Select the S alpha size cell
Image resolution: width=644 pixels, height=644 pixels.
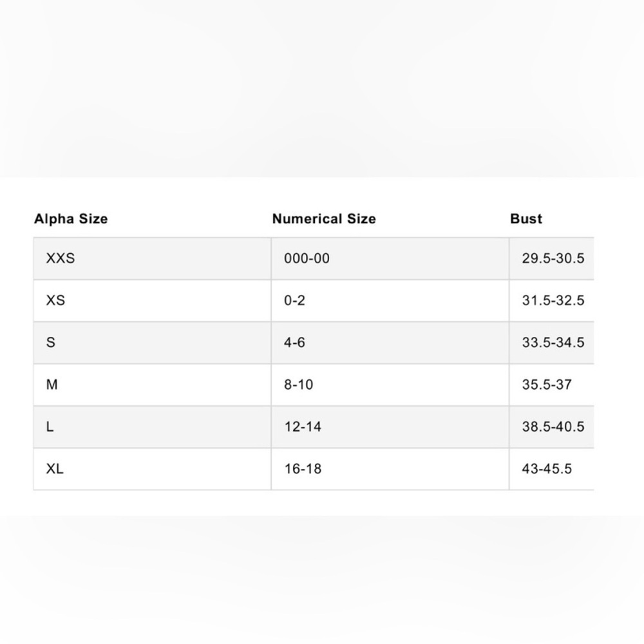152,343
